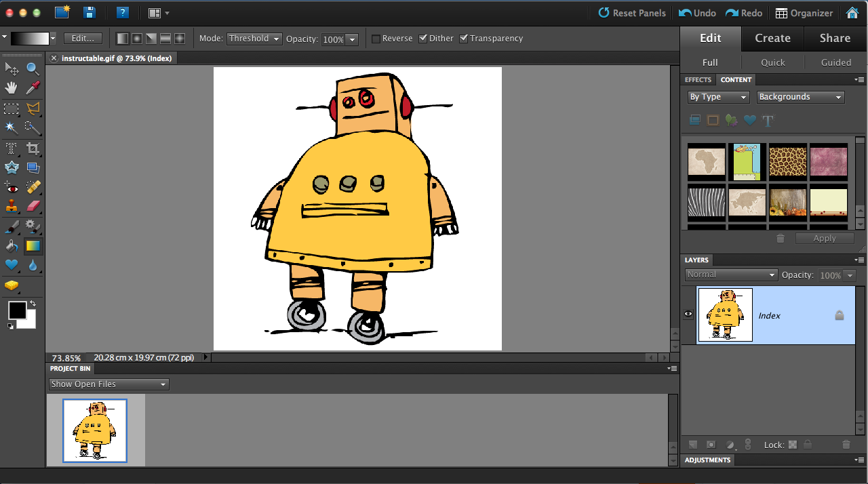Select the Zoom magnifier tool

pyautogui.click(x=33, y=68)
